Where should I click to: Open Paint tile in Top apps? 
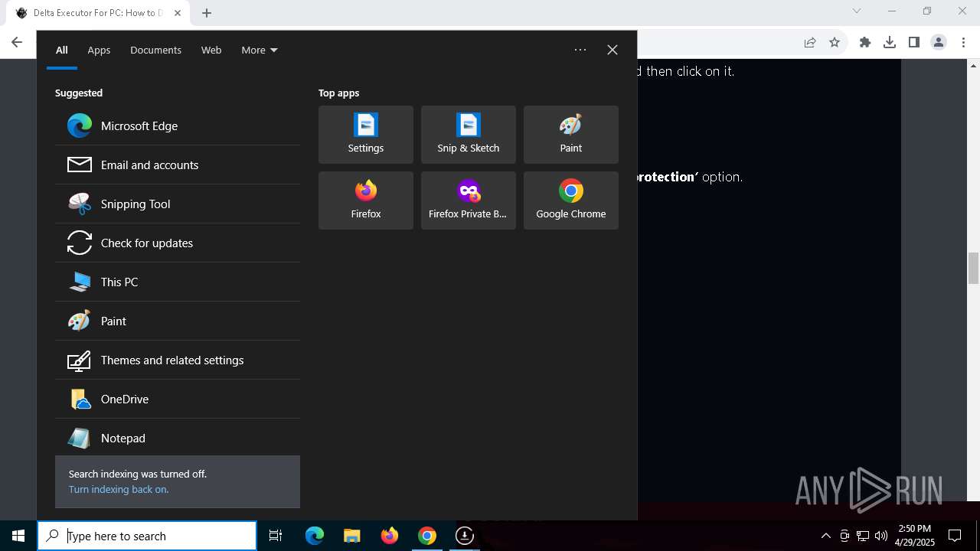(571, 135)
